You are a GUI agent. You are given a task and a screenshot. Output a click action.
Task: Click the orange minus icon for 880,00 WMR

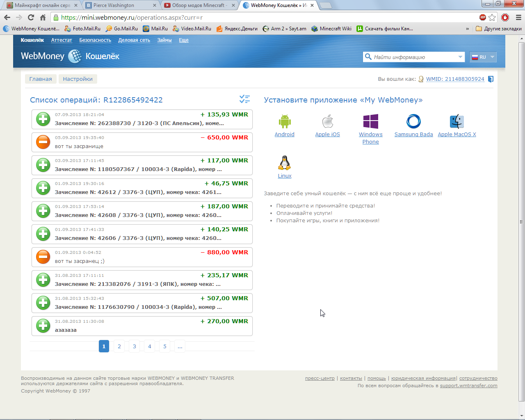pos(43,257)
